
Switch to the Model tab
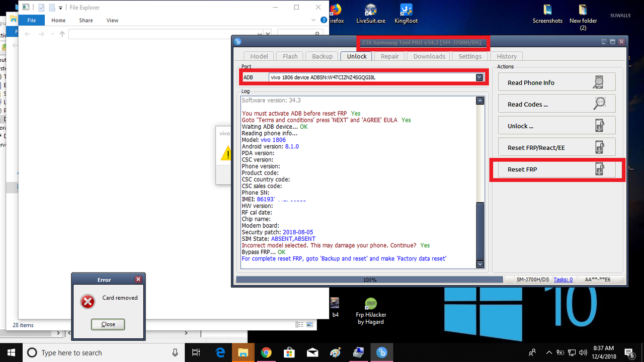[x=259, y=56]
